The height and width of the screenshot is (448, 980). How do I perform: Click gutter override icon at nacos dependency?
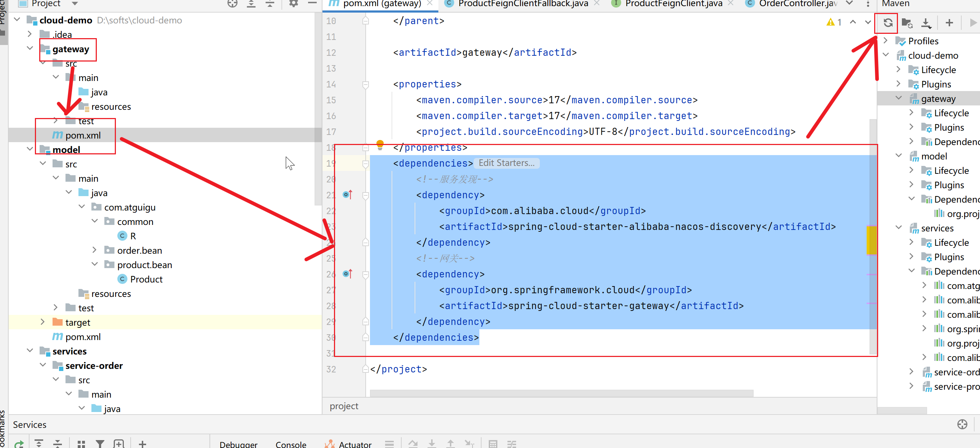(x=347, y=195)
